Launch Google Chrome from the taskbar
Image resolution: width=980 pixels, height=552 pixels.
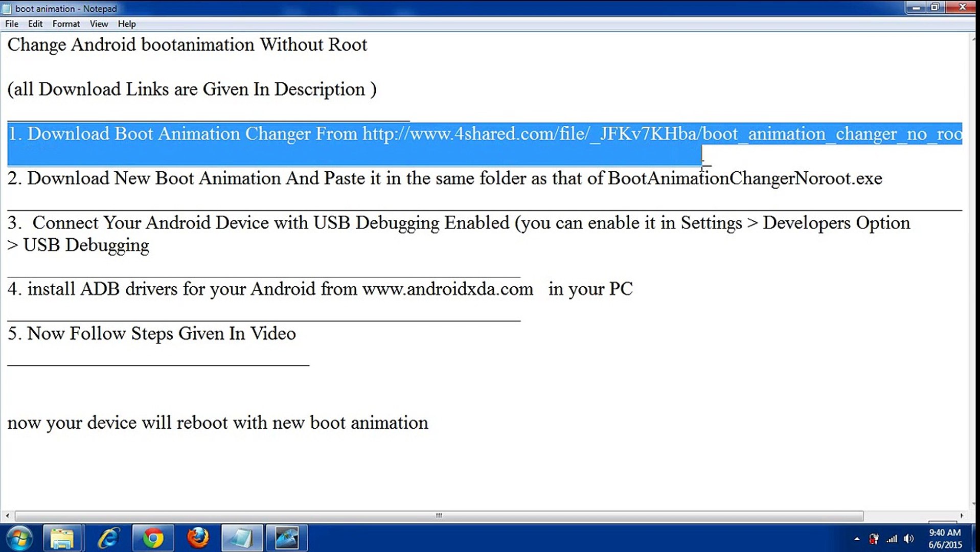[x=153, y=538]
